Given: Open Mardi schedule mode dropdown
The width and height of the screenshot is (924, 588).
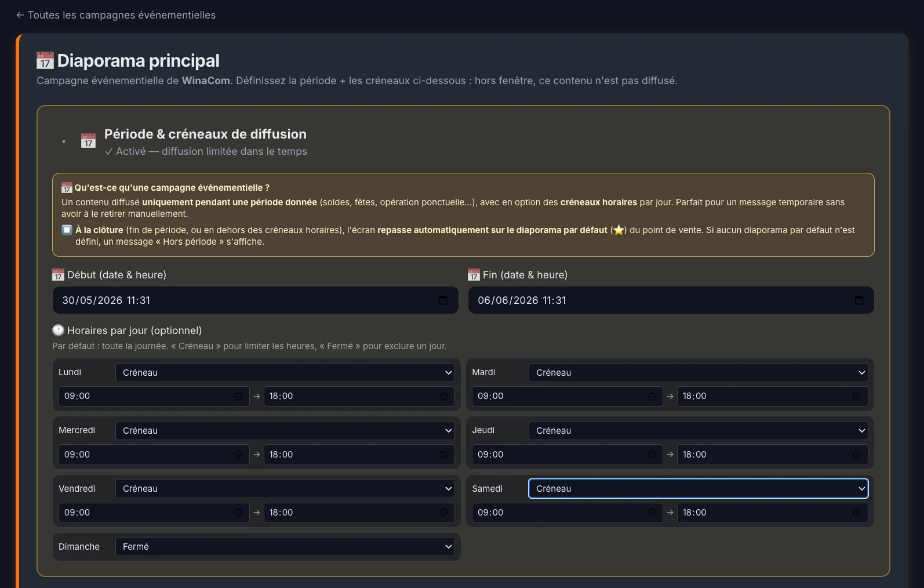Looking at the screenshot, I should click(699, 372).
